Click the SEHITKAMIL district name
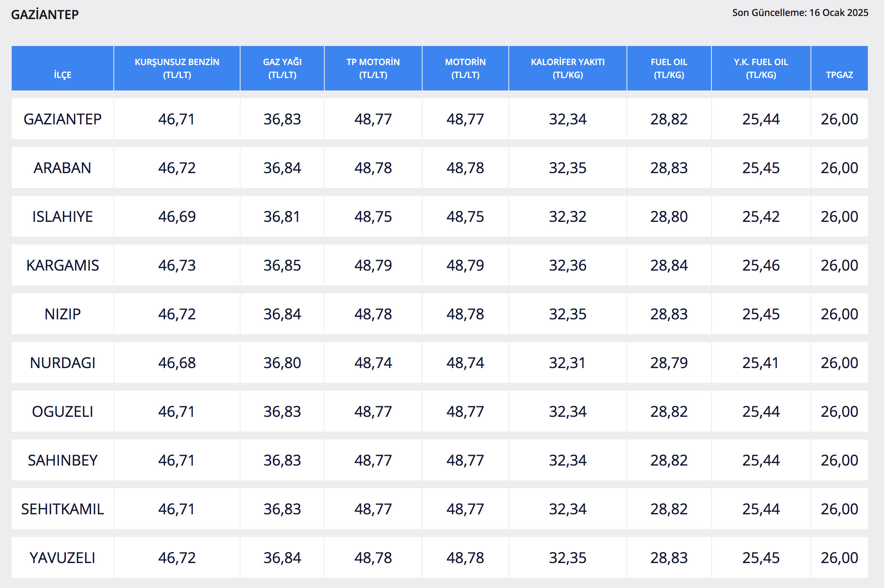 62,509
